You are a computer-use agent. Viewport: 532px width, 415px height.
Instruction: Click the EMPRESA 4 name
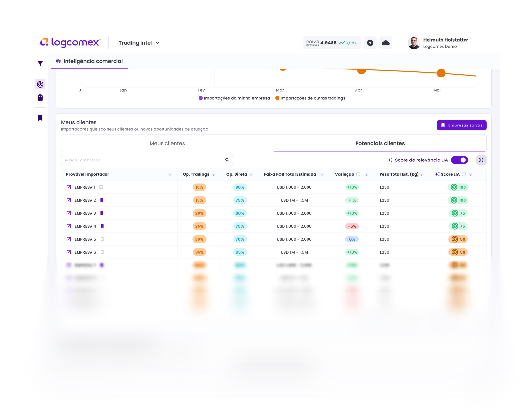click(x=85, y=226)
